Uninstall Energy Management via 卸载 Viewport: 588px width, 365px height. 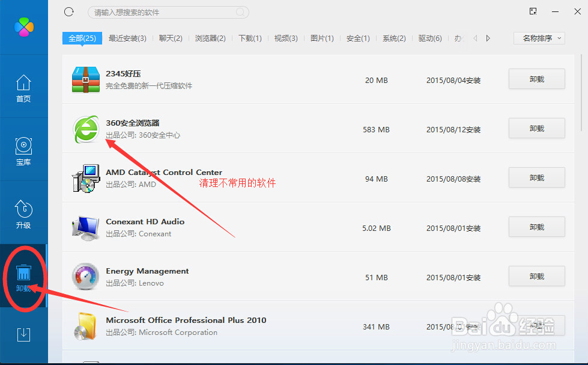pos(536,276)
